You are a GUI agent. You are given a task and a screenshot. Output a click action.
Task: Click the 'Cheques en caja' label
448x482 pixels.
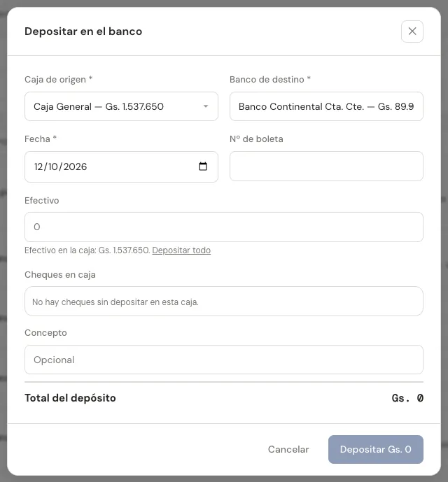(60, 274)
